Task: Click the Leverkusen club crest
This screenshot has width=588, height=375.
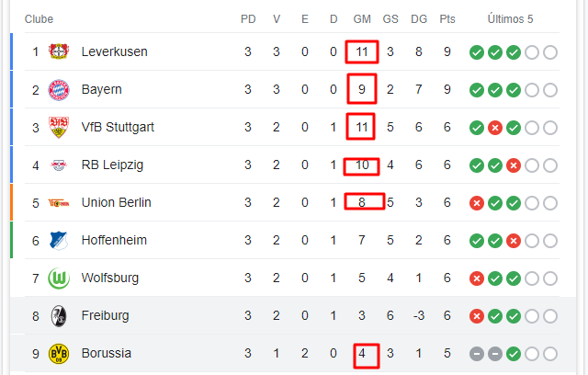Action: (59, 51)
